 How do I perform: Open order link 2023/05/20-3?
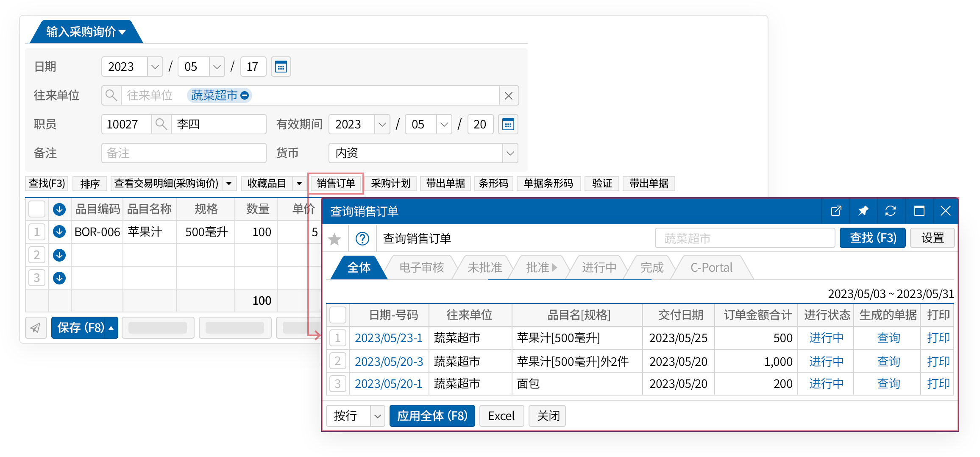pyautogui.click(x=389, y=361)
